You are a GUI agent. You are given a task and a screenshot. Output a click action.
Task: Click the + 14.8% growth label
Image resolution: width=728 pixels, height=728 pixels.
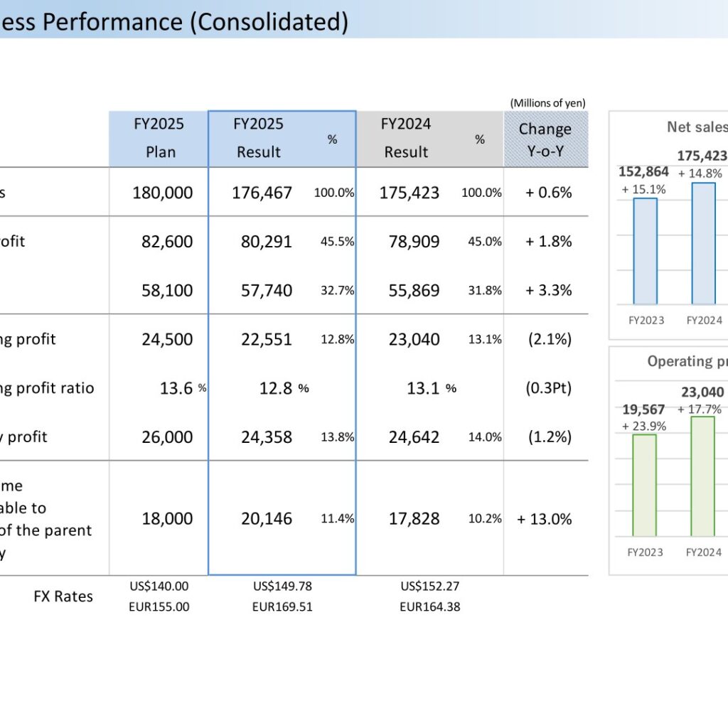pyautogui.click(x=700, y=173)
